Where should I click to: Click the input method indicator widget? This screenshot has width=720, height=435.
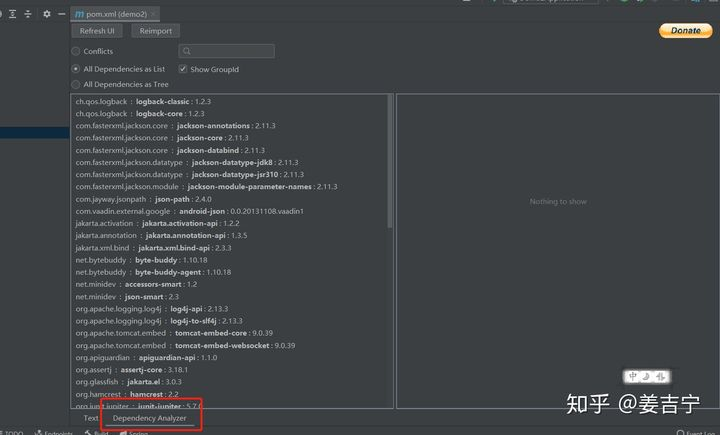pos(647,377)
